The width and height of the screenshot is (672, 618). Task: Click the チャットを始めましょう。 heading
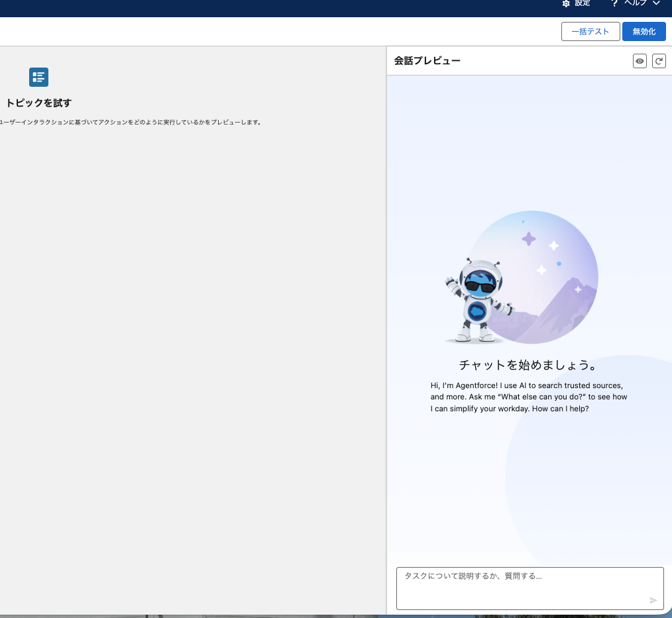point(528,365)
